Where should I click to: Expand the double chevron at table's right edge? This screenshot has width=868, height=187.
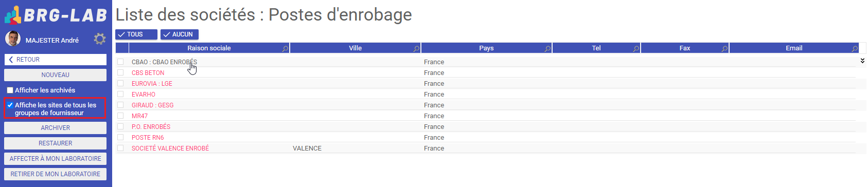pyautogui.click(x=862, y=61)
